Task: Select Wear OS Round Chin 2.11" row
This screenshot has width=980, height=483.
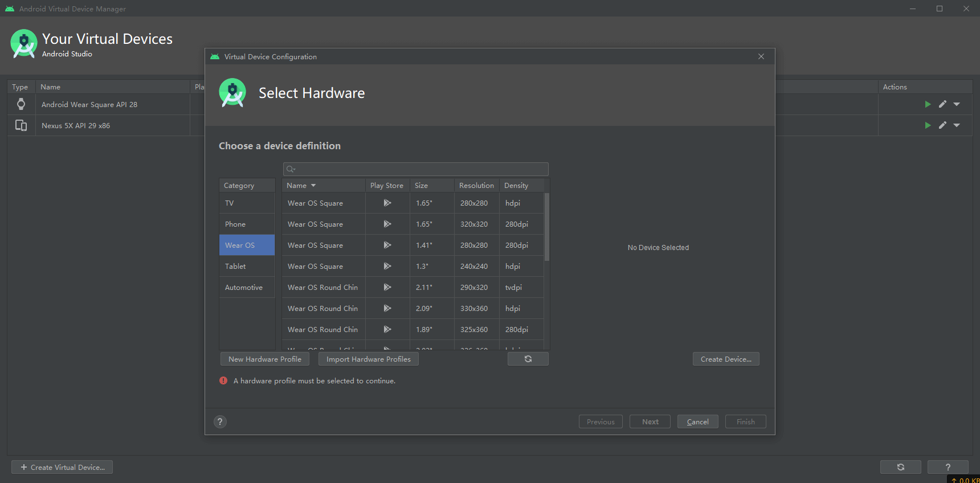Action: 413,287
